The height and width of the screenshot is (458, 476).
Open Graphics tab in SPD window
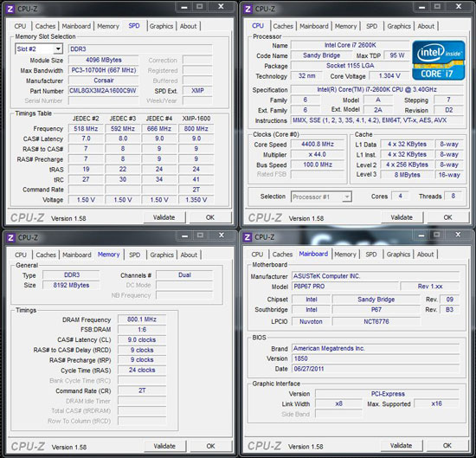pyautogui.click(x=161, y=26)
